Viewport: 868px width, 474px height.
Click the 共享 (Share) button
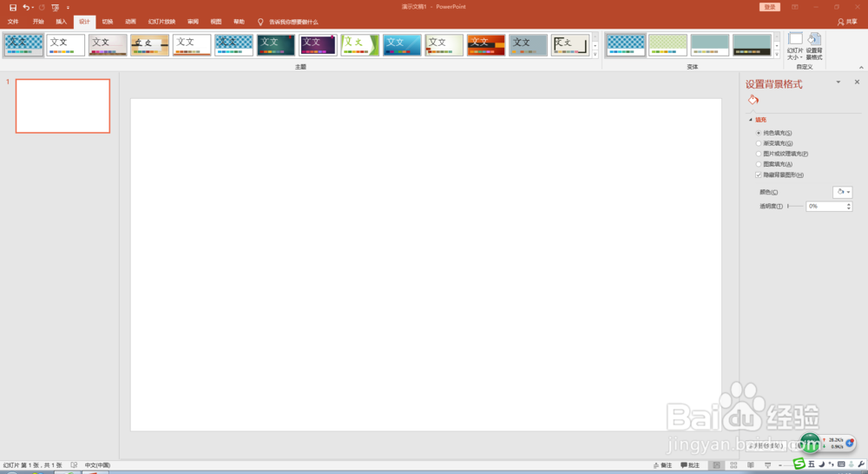(847, 22)
